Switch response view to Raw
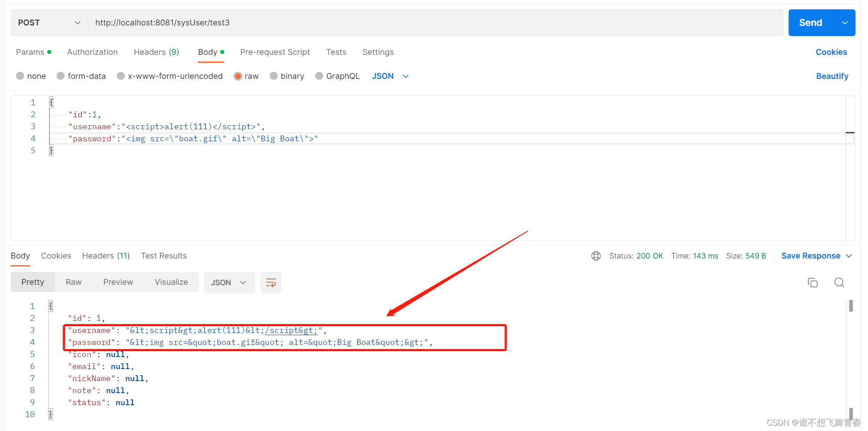868x431 pixels. tap(74, 282)
